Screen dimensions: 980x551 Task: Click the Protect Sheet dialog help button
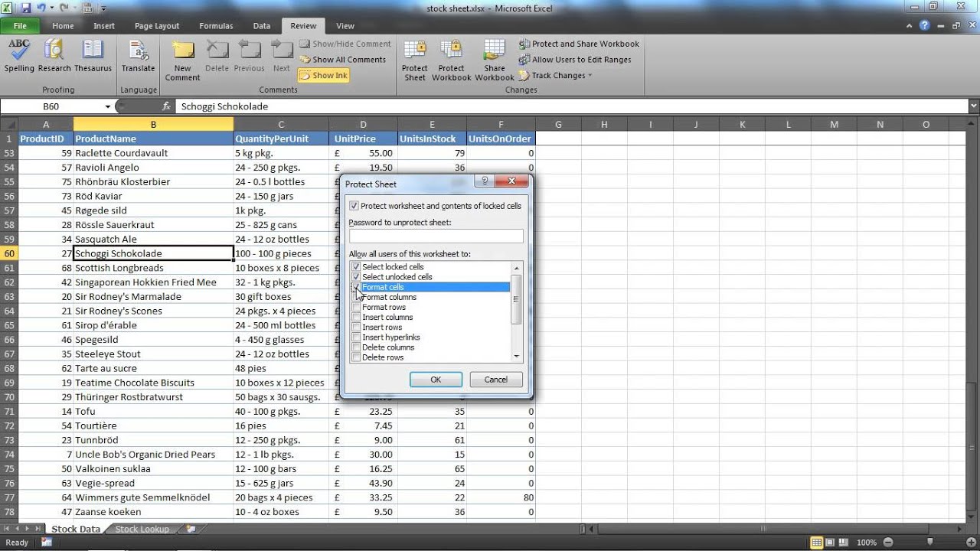click(x=484, y=183)
